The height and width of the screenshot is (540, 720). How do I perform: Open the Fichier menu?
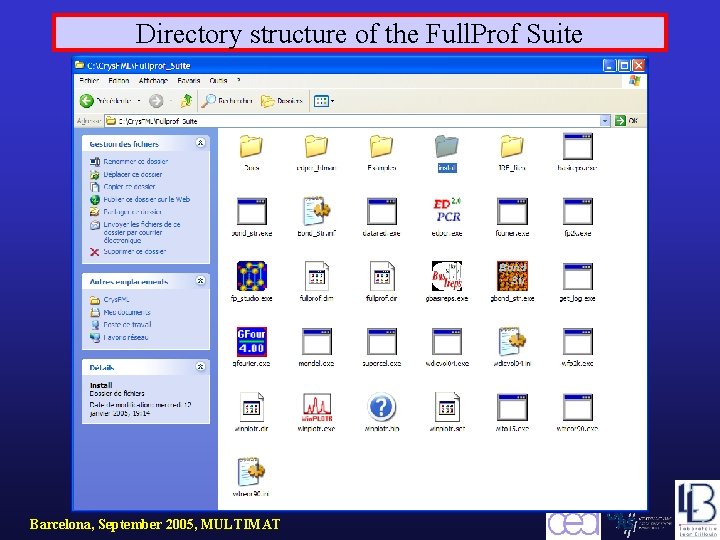pyautogui.click(x=89, y=80)
